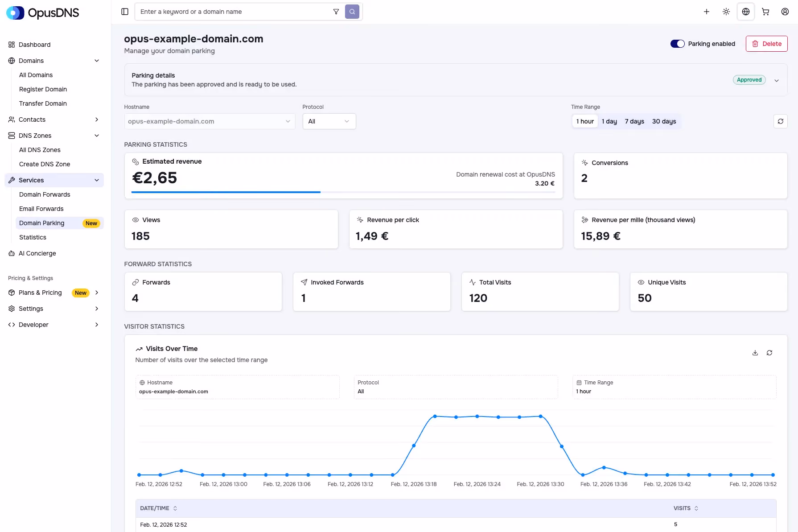Open the Hostname dropdown
This screenshot has width=798, height=532.
(x=210, y=121)
